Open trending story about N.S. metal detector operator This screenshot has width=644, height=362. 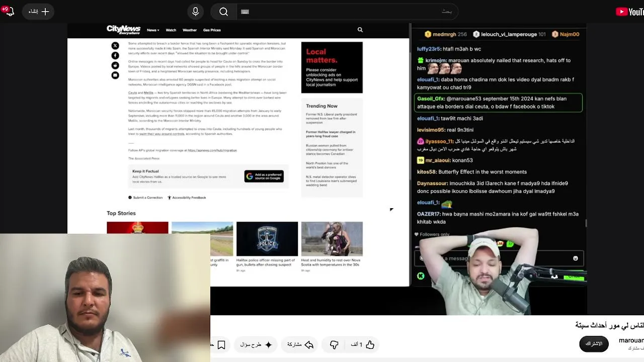[331, 181]
